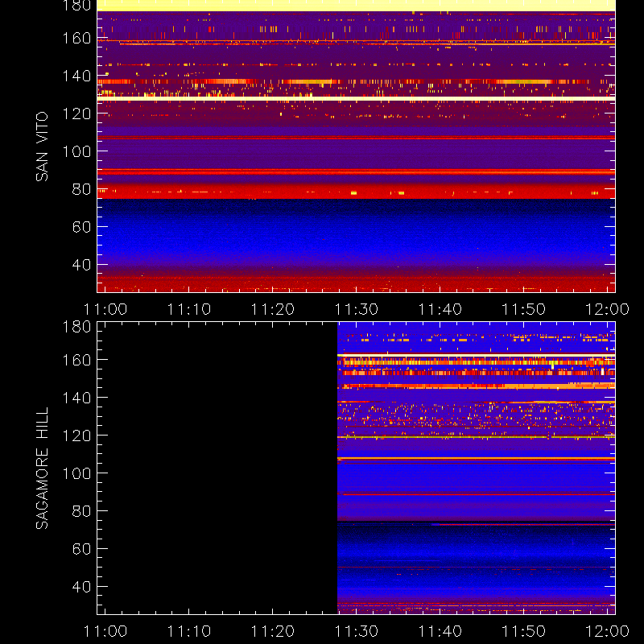The image size is (644, 644).
Task: Pick the 80 label on Sagamore Hill plot
Action: pyautogui.click(x=81, y=511)
